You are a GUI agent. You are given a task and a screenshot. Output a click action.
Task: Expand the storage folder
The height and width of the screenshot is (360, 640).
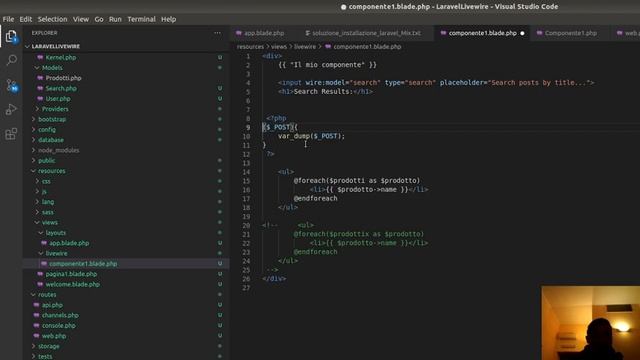(49, 346)
